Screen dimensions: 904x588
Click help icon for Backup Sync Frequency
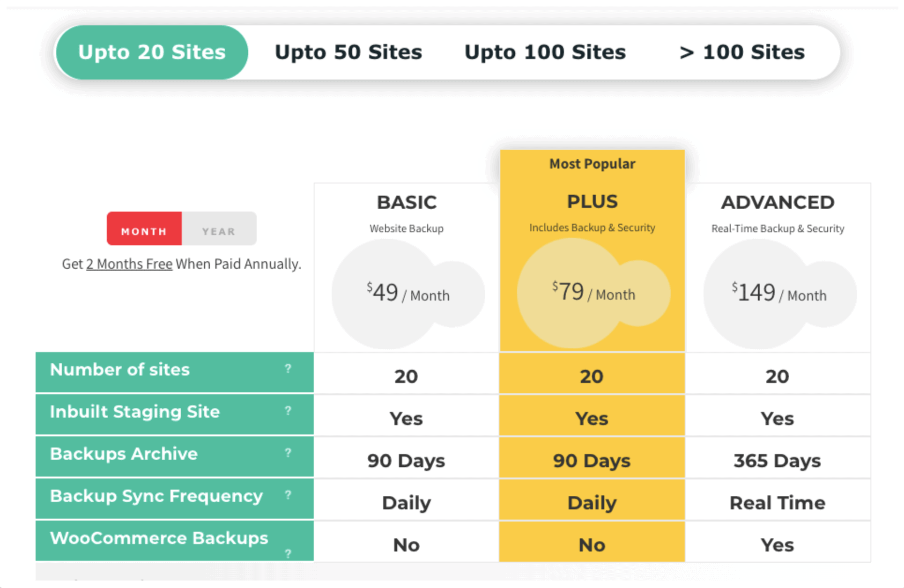[288, 495]
